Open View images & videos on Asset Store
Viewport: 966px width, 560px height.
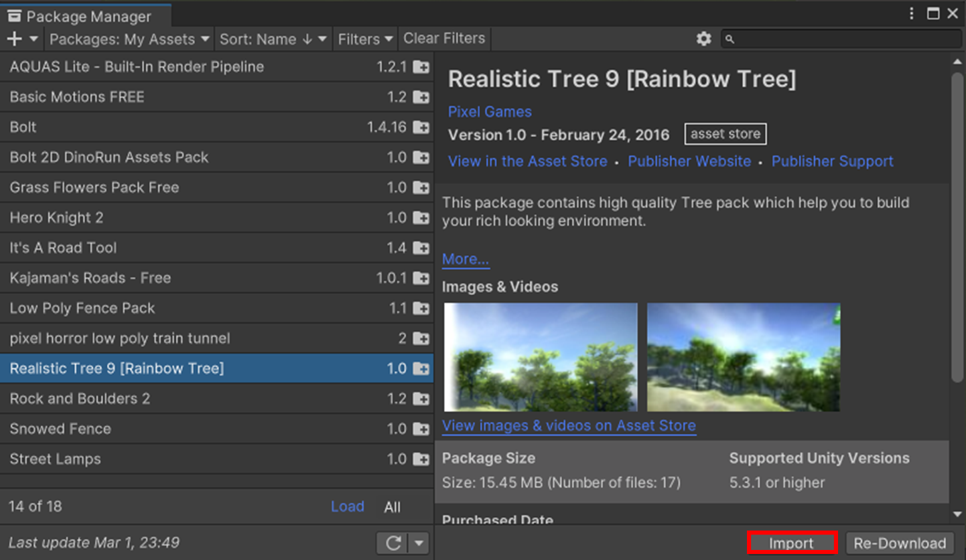click(569, 426)
